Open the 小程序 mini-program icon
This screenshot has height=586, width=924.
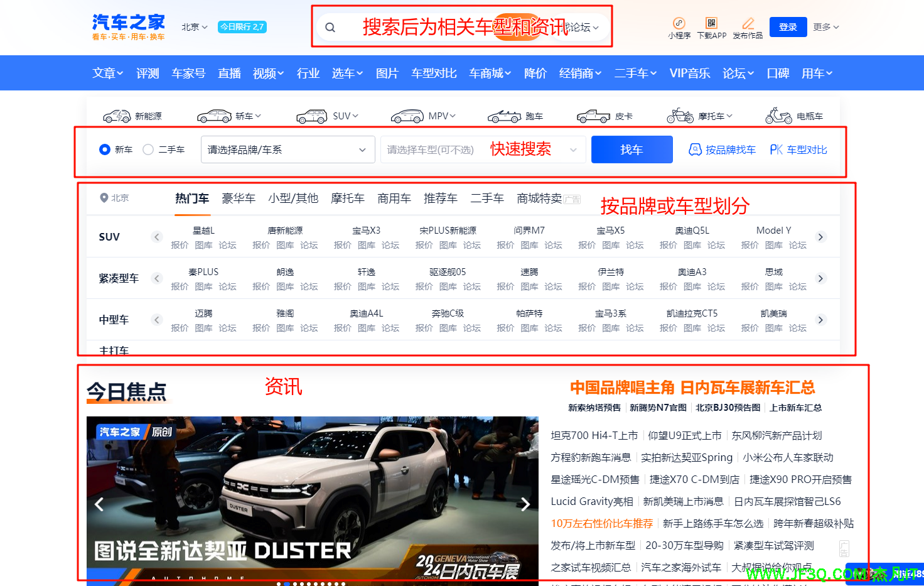coord(679,24)
